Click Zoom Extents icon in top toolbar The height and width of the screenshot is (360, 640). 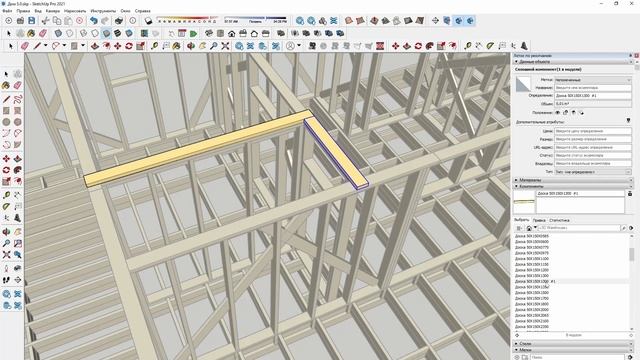[x=225, y=46]
